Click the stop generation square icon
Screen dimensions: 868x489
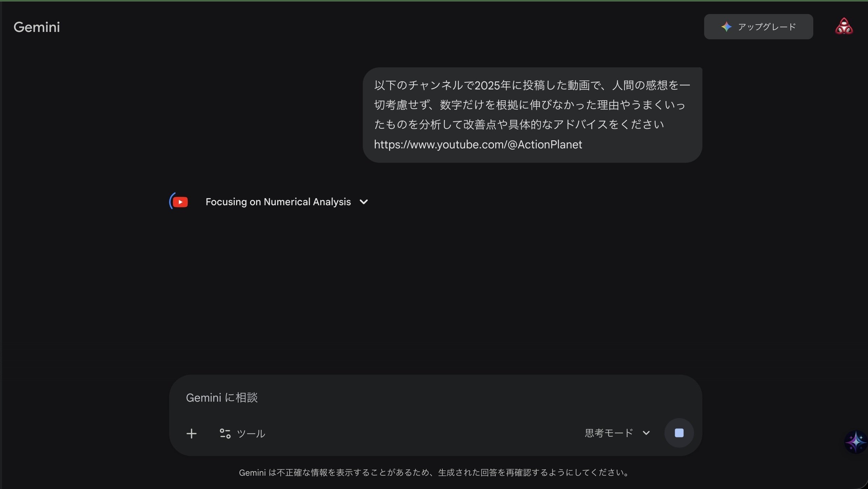[679, 433]
